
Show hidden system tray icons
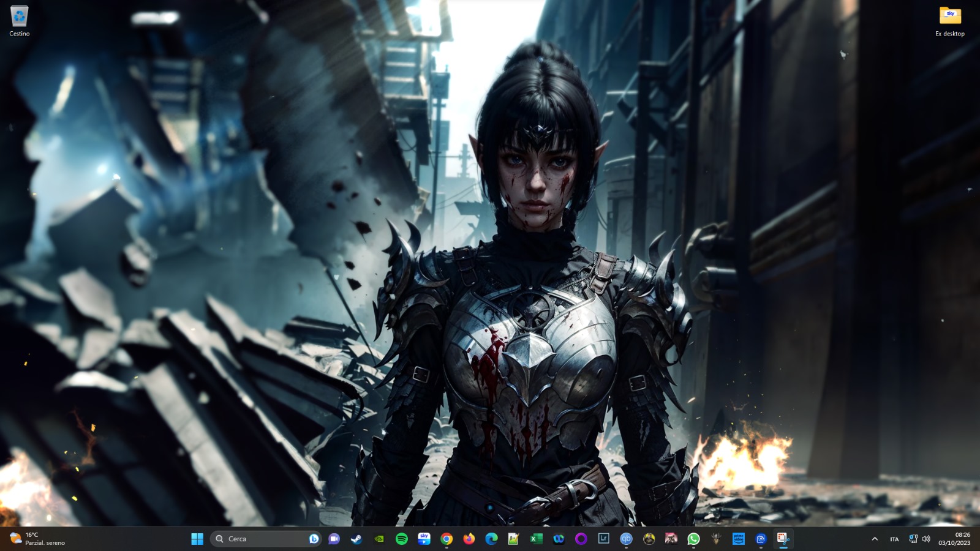click(x=875, y=539)
